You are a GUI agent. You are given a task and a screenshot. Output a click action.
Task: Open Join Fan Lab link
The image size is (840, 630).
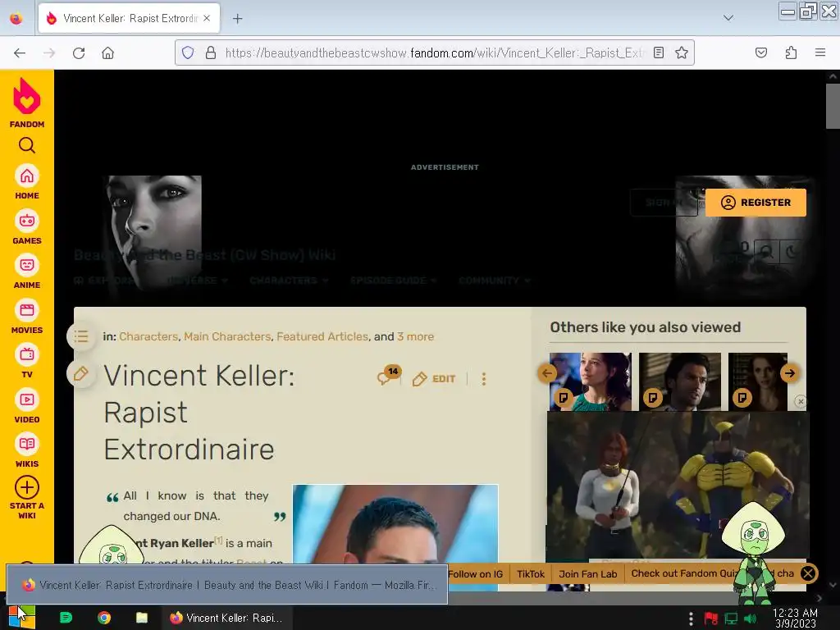coord(587,573)
